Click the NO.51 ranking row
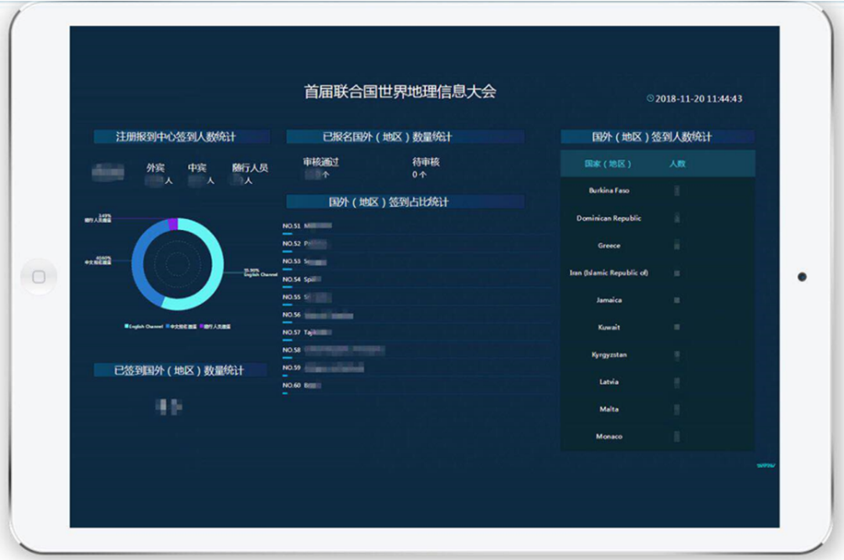844x560 pixels. point(417,227)
